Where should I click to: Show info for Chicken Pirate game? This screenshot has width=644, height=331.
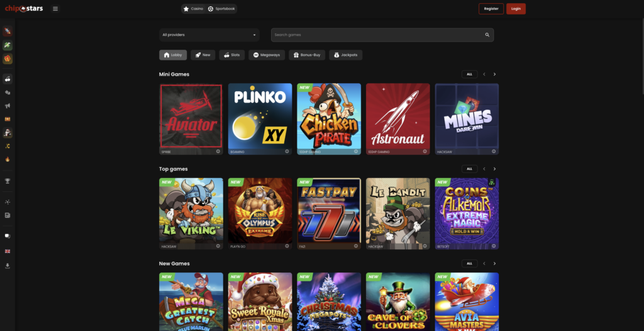point(356,151)
